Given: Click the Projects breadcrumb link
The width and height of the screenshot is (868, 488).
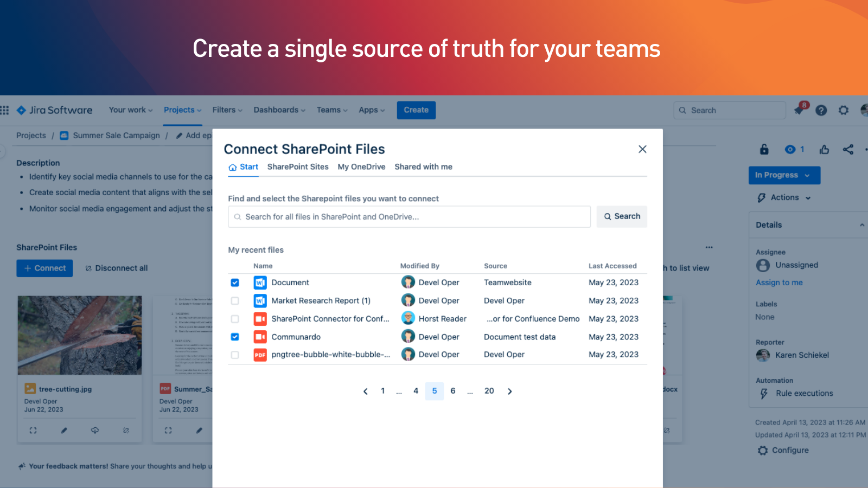Looking at the screenshot, I should [x=31, y=136].
